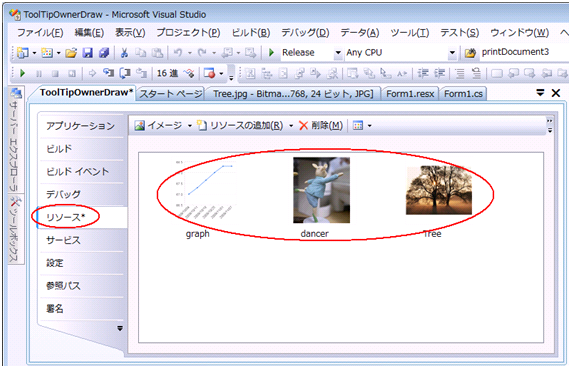571x368 pixels.
Task: Select the アプリケーション property page
Action: point(82,126)
